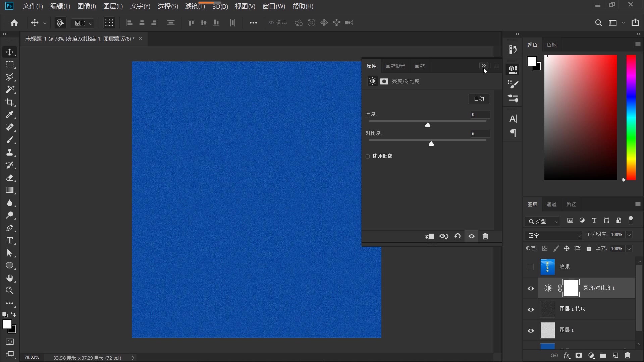
Task: Open the 滤镜 menu
Action: click(195, 6)
